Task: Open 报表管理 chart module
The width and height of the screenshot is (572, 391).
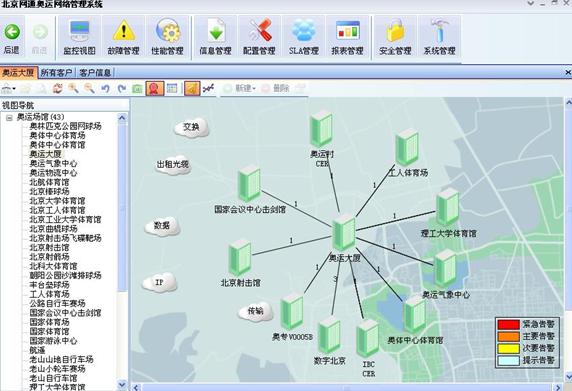Action: tap(347, 38)
